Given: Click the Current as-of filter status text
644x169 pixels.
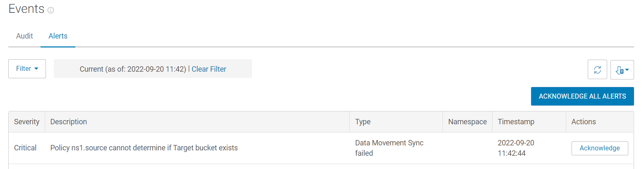Looking at the screenshot, I should tap(132, 69).
